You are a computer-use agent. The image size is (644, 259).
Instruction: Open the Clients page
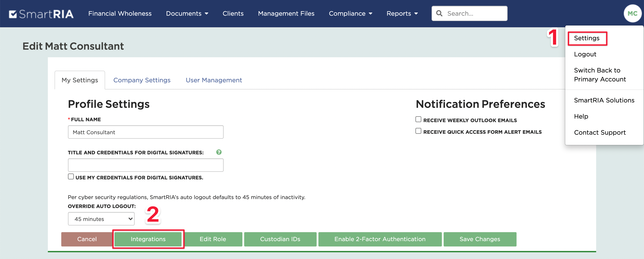pos(233,13)
